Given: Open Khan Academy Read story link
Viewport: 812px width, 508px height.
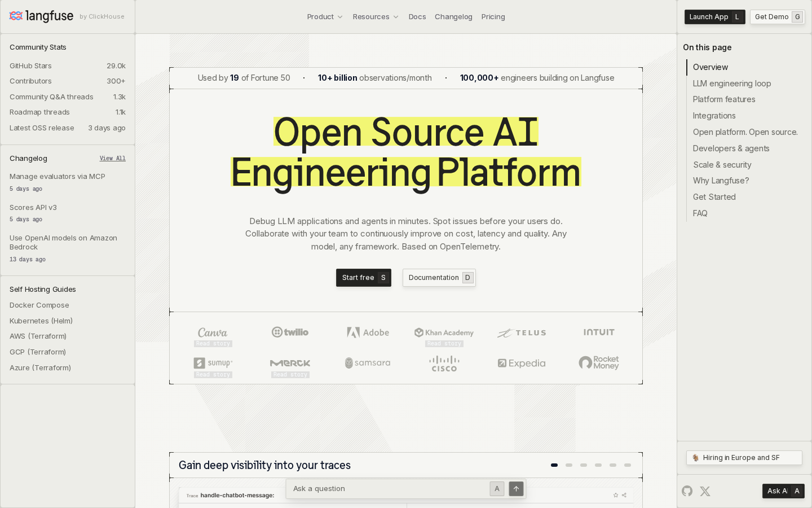Looking at the screenshot, I should tap(444, 344).
